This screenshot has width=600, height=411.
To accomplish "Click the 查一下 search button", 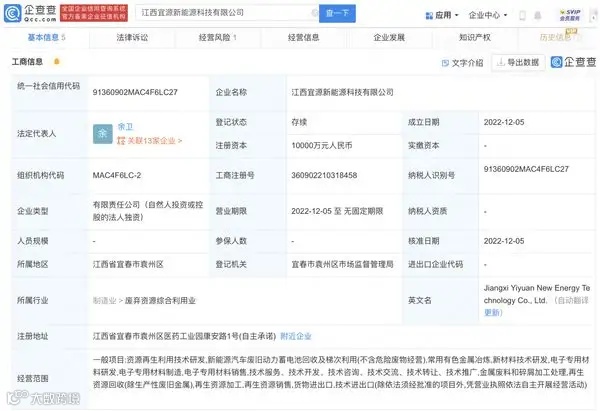I will [x=337, y=13].
